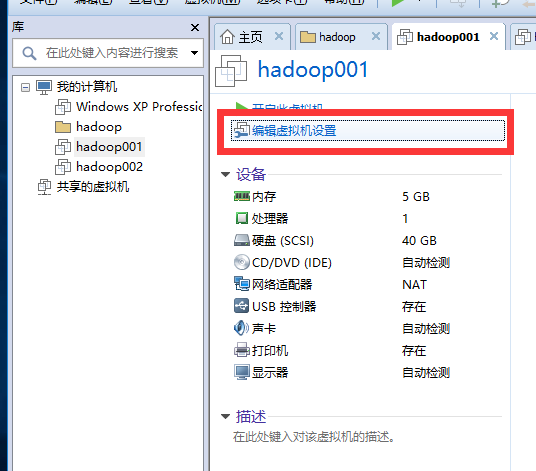Select the 打印机 printer icon
The height and width of the screenshot is (471, 536).
pyautogui.click(x=242, y=350)
